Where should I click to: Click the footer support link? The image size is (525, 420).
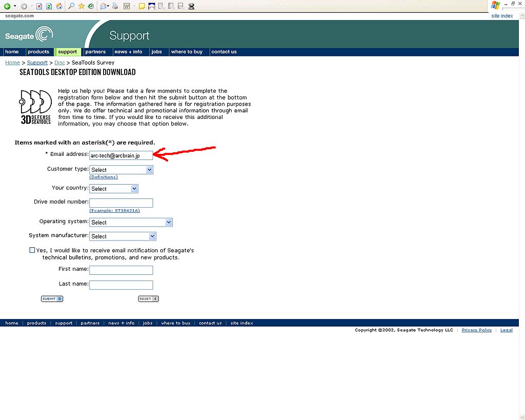[x=64, y=323]
